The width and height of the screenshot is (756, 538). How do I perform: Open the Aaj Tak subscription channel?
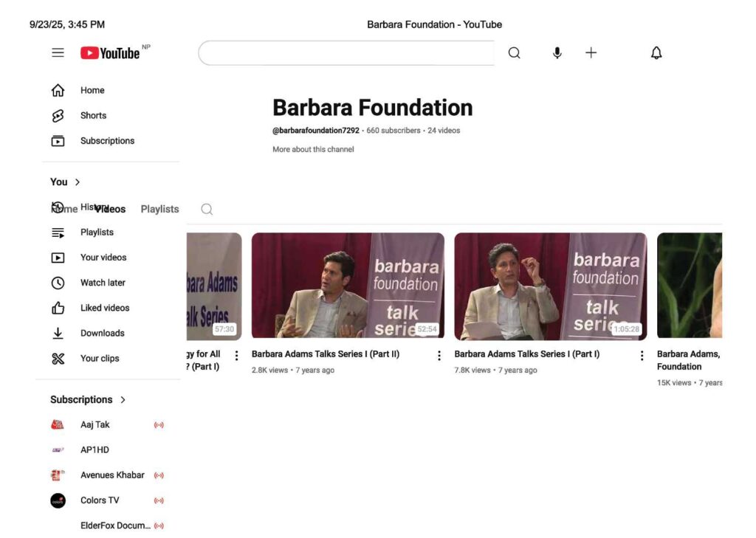[95, 425]
